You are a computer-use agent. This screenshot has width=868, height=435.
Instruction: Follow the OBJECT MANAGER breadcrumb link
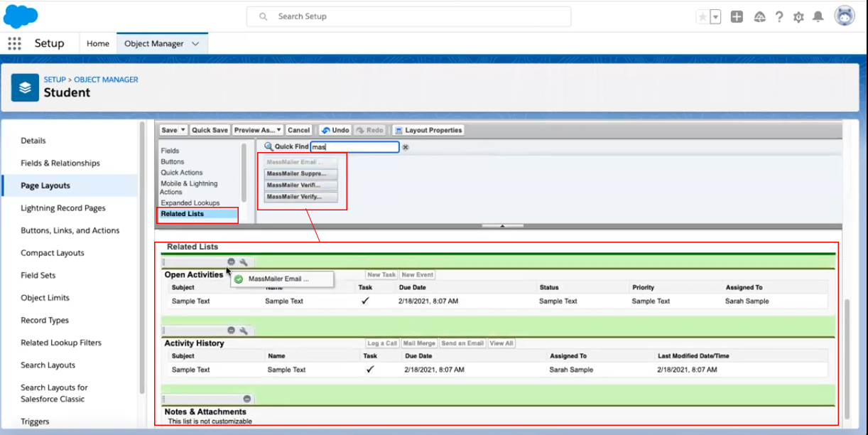pos(106,80)
